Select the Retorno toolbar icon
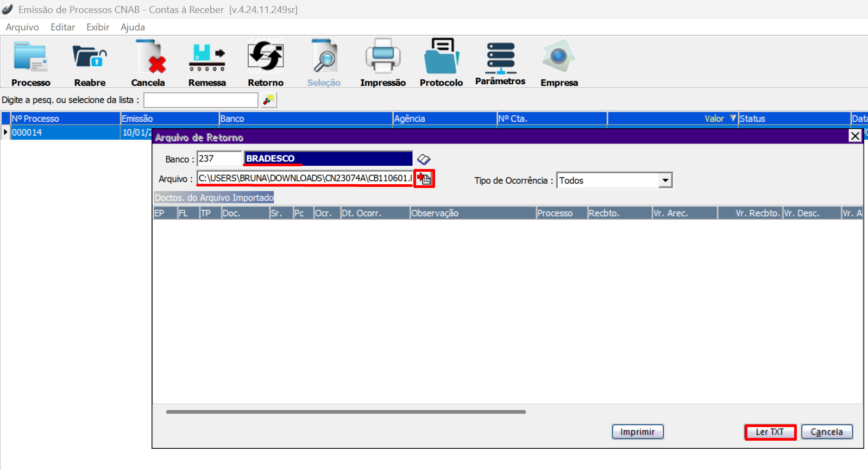 click(266, 58)
